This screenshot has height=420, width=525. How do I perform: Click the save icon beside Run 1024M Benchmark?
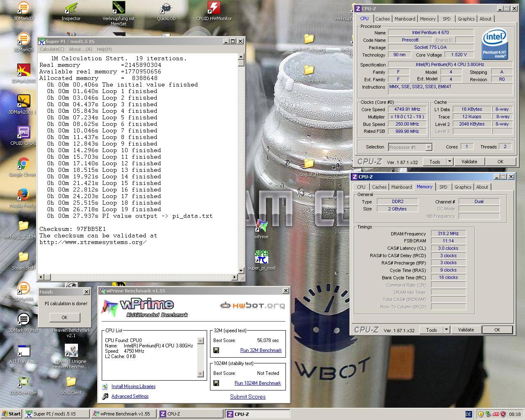(216, 383)
